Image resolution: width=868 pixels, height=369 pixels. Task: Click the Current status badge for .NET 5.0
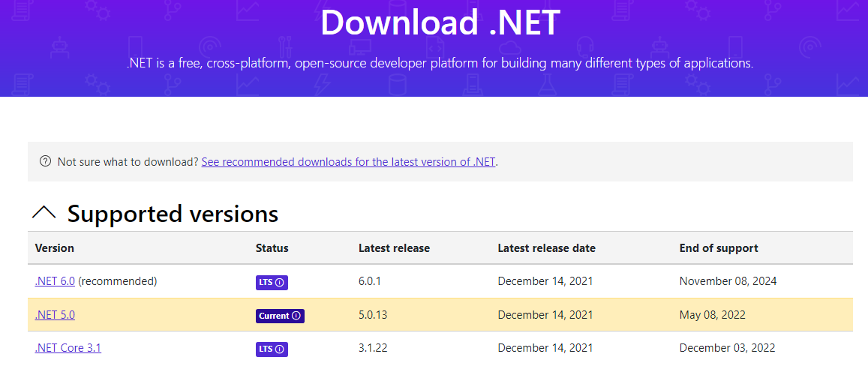pyautogui.click(x=280, y=316)
